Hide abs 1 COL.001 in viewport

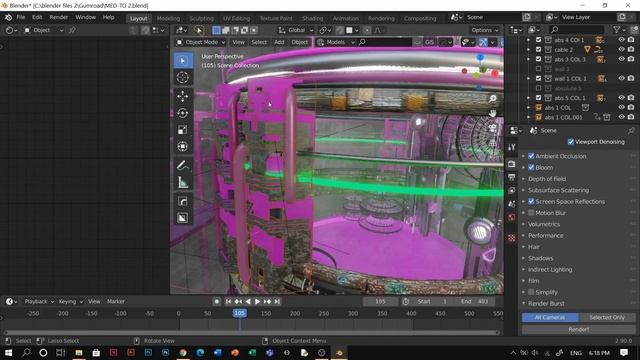(x=621, y=117)
